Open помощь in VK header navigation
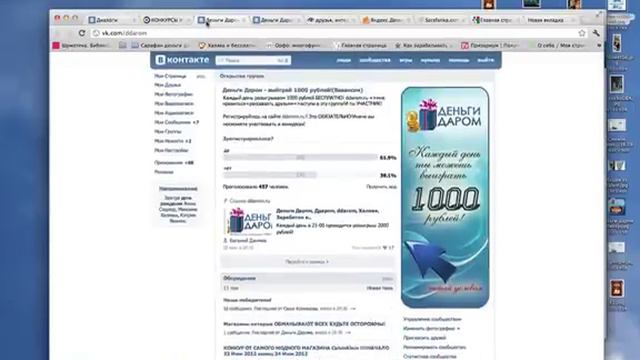640x360 pixels. tap(459, 60)
